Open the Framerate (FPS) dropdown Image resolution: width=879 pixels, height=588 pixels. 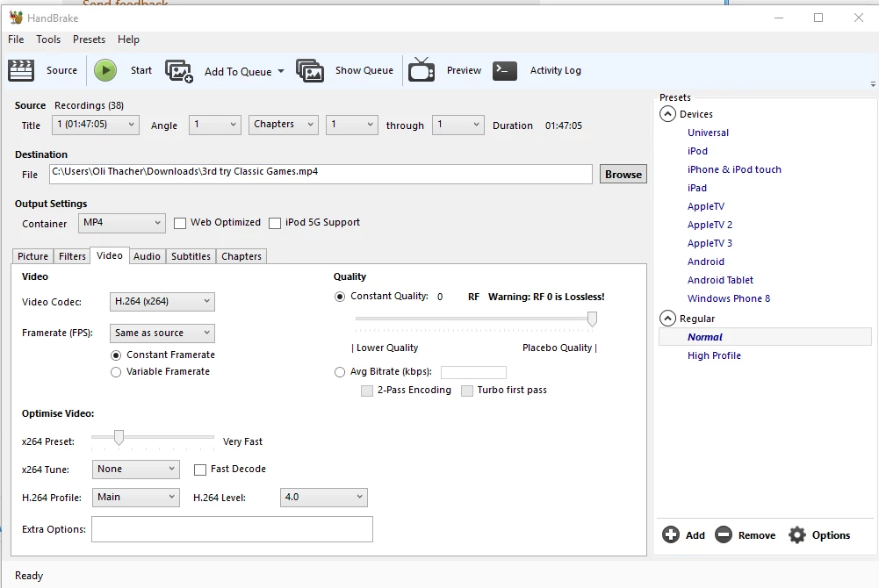(x=162, y=333)
